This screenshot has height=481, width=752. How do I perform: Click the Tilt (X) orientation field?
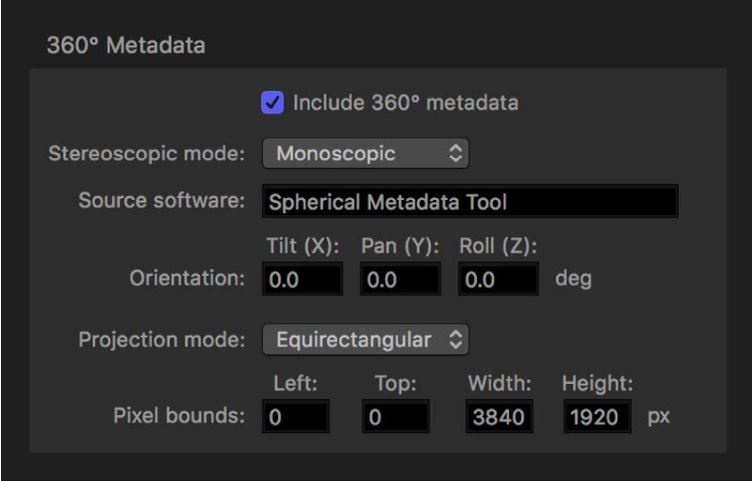[302, 281]
